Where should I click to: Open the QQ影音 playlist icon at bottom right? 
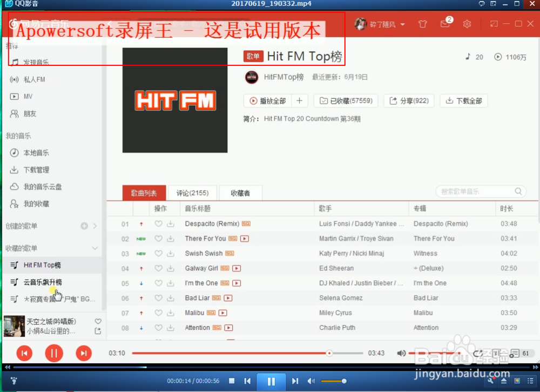pos(530,381)
